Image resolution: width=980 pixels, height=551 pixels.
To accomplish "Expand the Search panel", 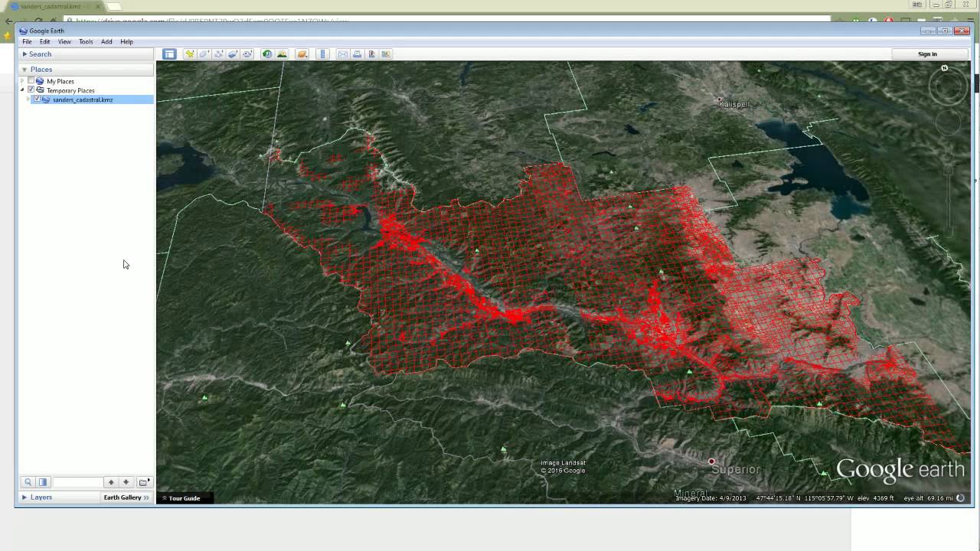I will click(24, 54).
